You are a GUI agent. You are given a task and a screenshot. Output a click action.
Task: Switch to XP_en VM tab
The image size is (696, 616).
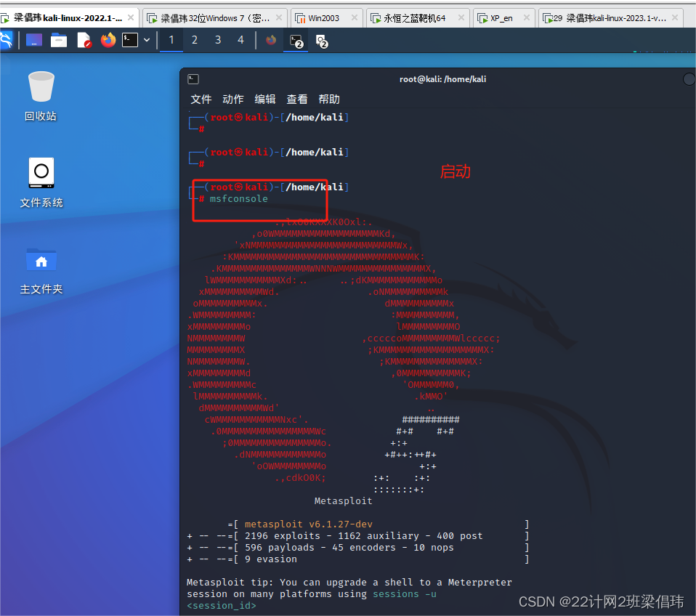click(503, 18)
